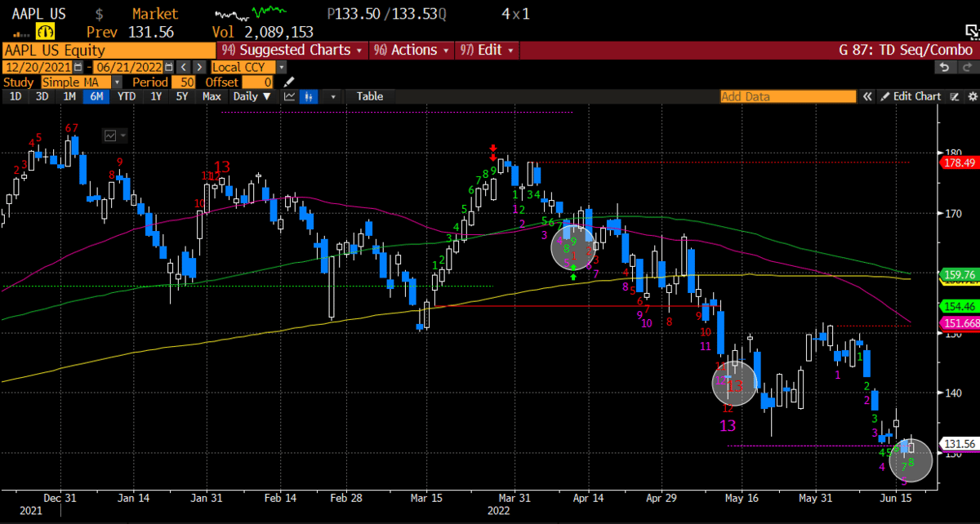This screenshot has width=980, height=524.
Task: Select the YTD range tab
Action: point(126,96)
